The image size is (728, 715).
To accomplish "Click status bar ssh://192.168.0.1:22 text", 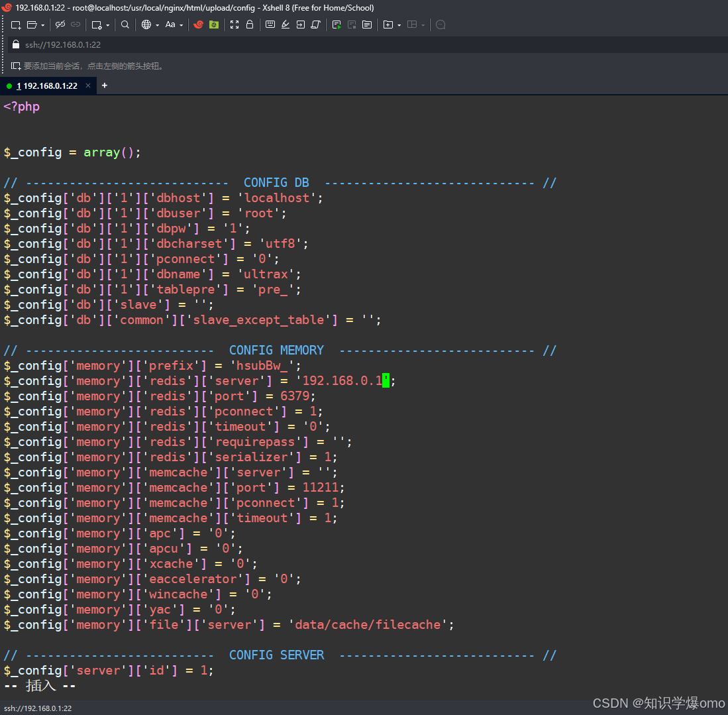I will 38,708.
